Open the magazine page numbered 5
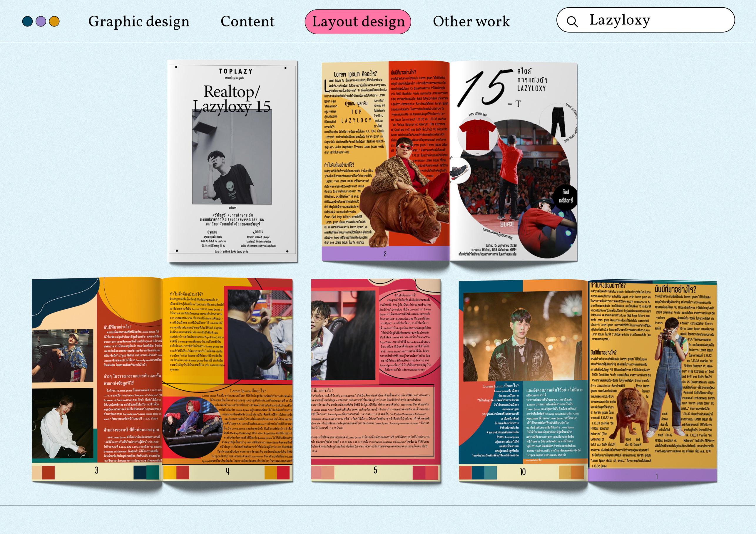Screen dimensions: 756x534 tap(376, 378)
